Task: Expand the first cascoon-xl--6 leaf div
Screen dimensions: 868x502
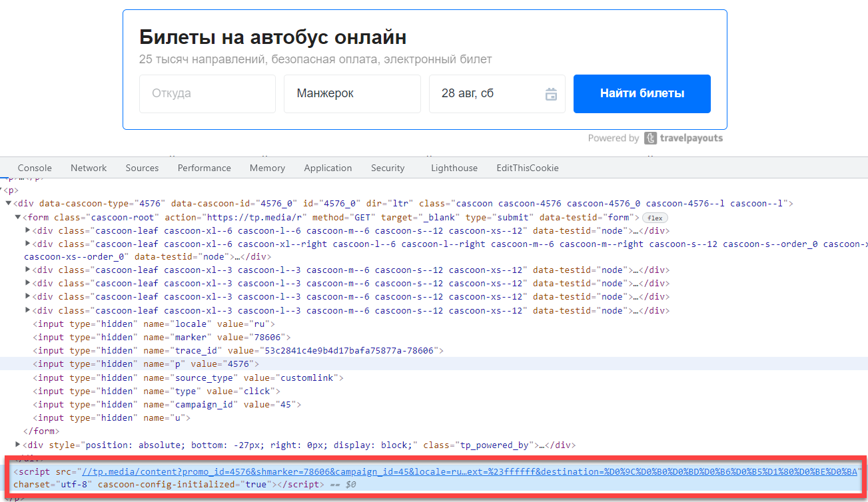Action: click(x=28, y=230)
